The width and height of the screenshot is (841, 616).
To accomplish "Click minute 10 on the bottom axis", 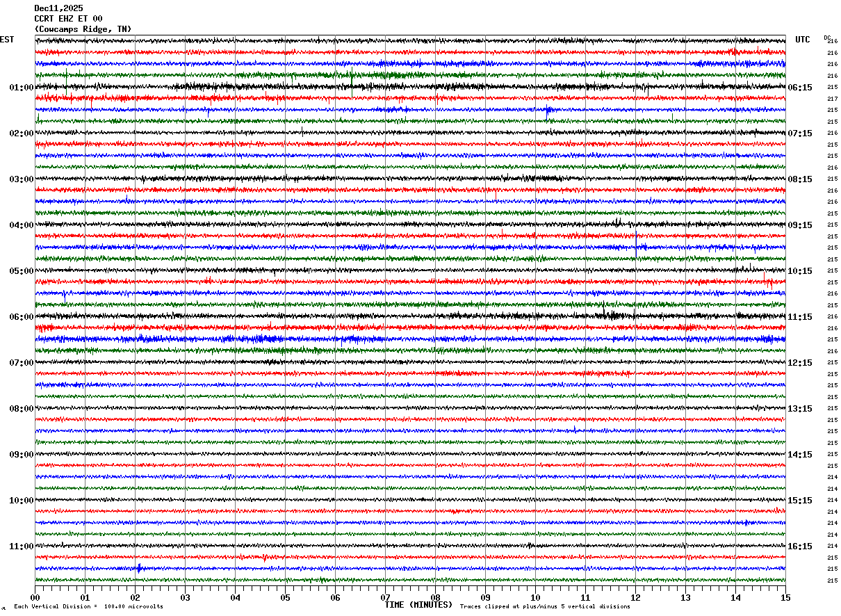I will click(x=535, y=597).
